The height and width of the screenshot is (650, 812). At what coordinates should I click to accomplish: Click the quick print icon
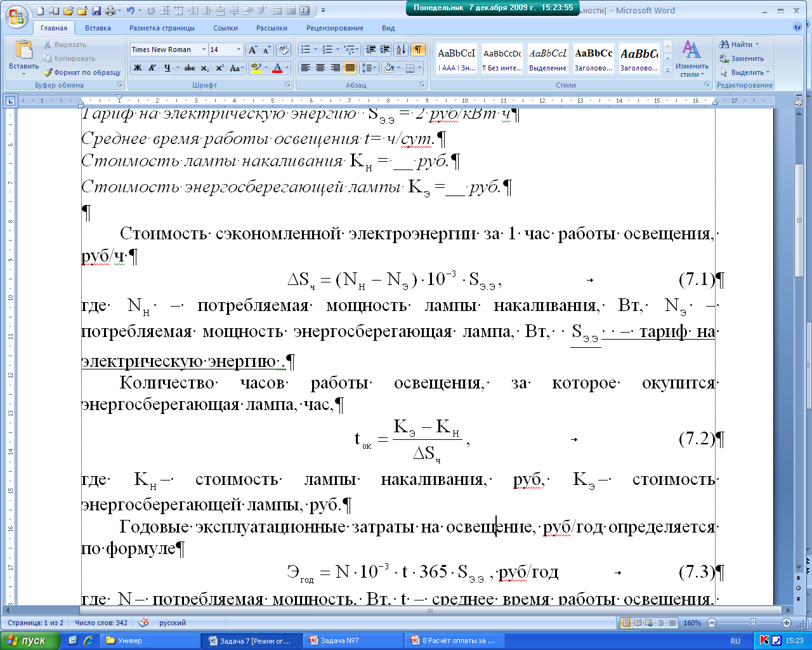coord(110,11)
